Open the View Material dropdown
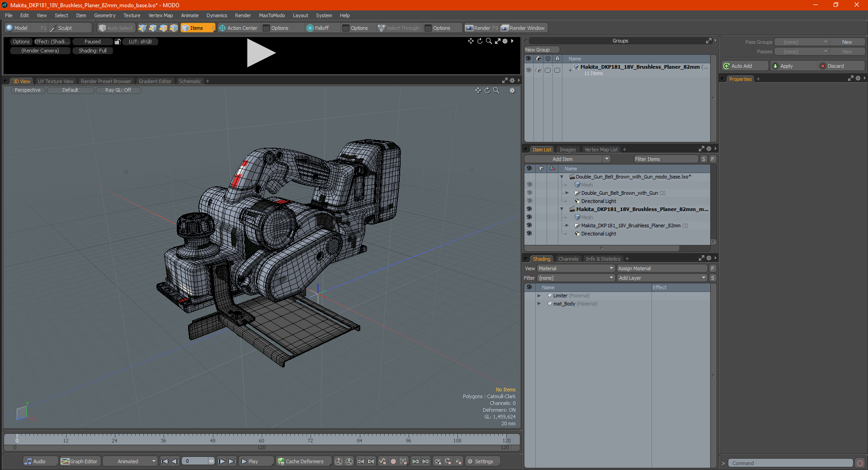 click(576, 268)
